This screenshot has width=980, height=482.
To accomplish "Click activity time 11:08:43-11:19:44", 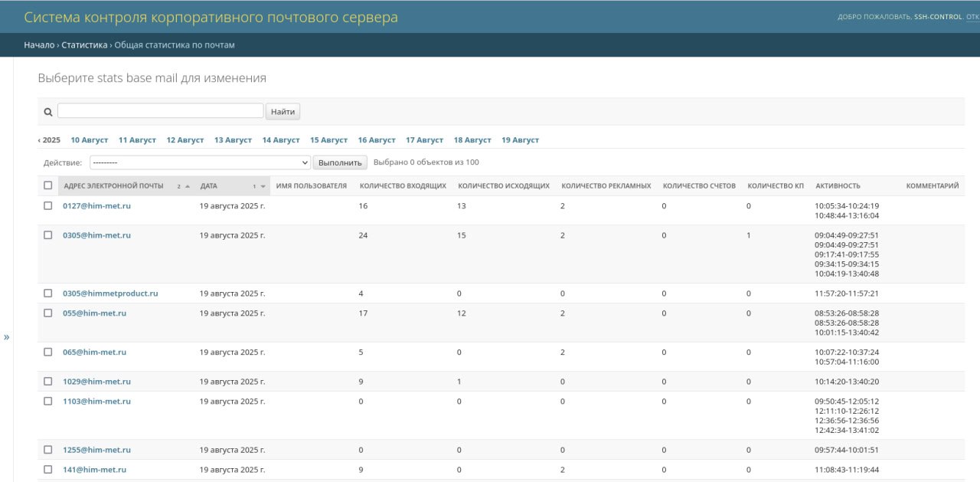I will pos(847,470).
